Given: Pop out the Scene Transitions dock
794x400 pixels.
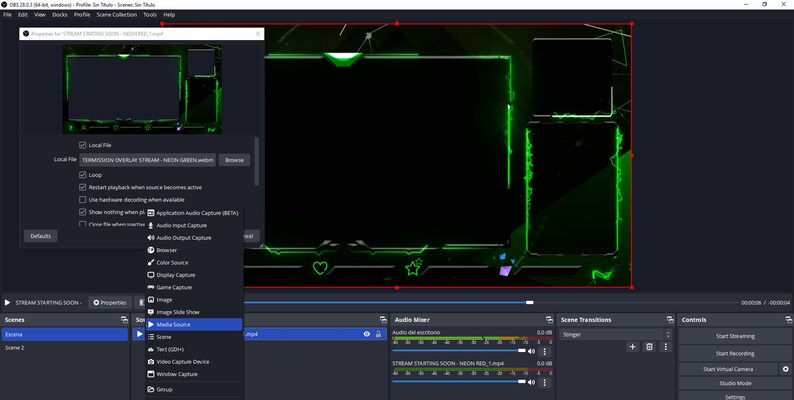Looking at the screenshot, I should pos(670,320).
